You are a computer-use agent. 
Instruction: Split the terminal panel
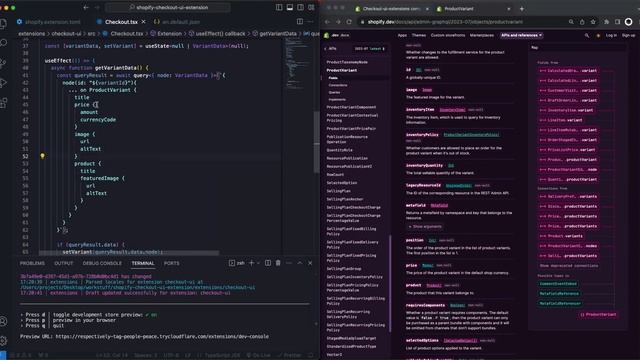[268, 263]
